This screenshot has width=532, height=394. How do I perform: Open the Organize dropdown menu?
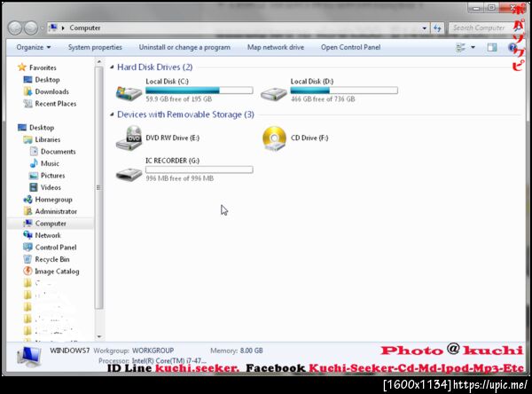(34, 47)
